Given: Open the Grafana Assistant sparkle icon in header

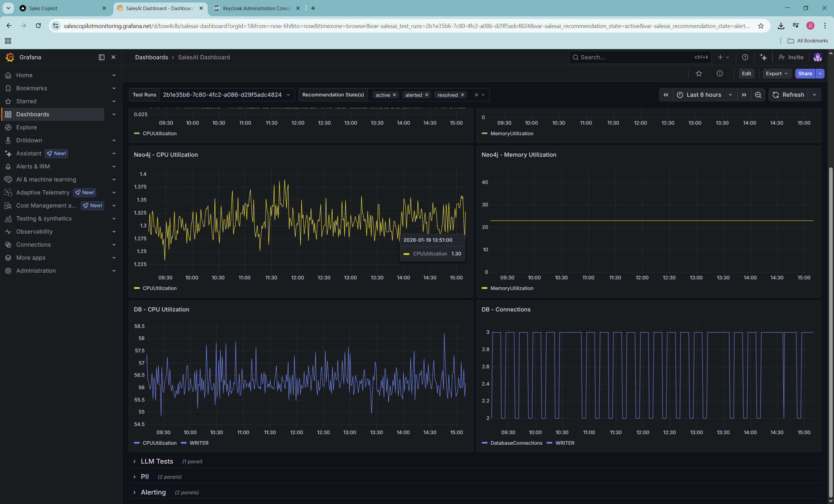Looking at the screenshot, I should (x=763, y=57).
